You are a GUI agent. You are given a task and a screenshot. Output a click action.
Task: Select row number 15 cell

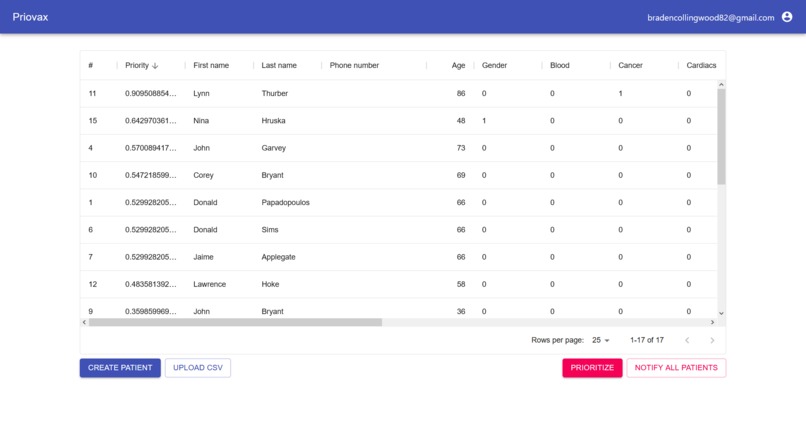(x=93, y=121)
